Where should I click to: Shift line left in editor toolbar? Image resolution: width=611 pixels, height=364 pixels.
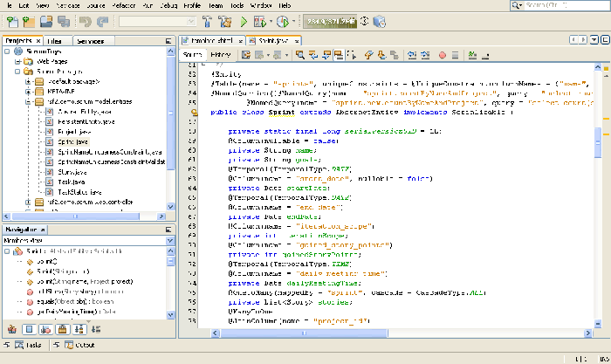tap(412, 55)
